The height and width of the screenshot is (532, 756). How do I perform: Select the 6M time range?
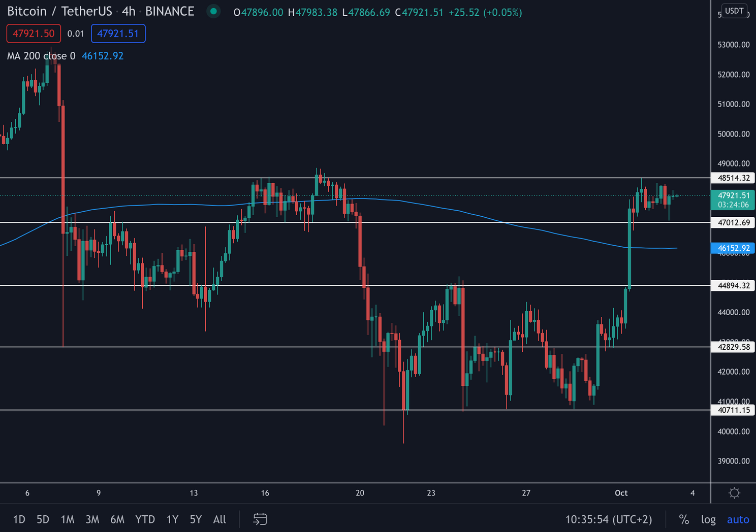point(117,519)
